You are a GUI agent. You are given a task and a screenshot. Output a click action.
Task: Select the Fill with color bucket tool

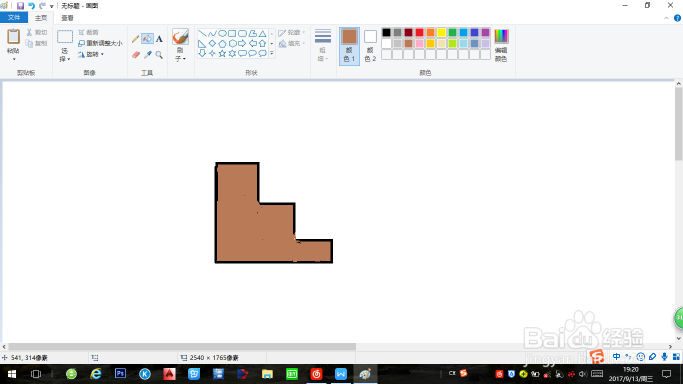coord(148,39)
